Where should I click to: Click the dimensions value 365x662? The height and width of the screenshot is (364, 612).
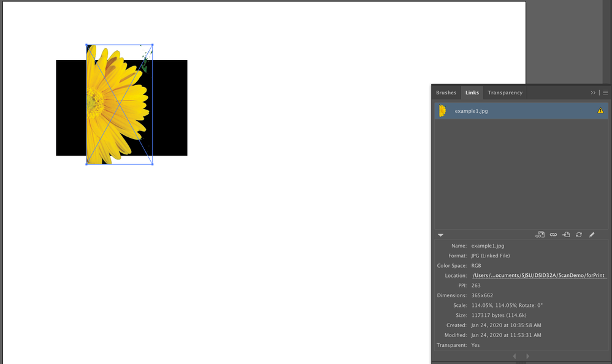(x=482, y=295)
